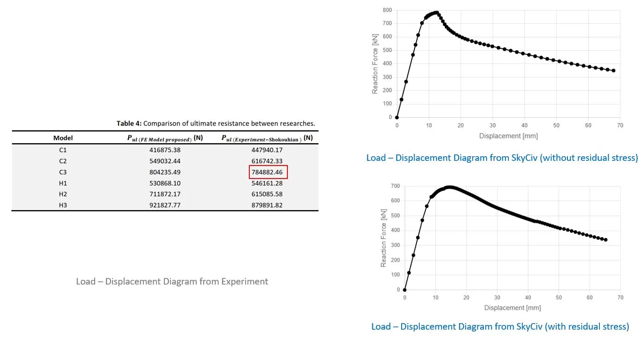Select the C1 model row label
Viewport: 644px width, 338px height.
(63, 150)
